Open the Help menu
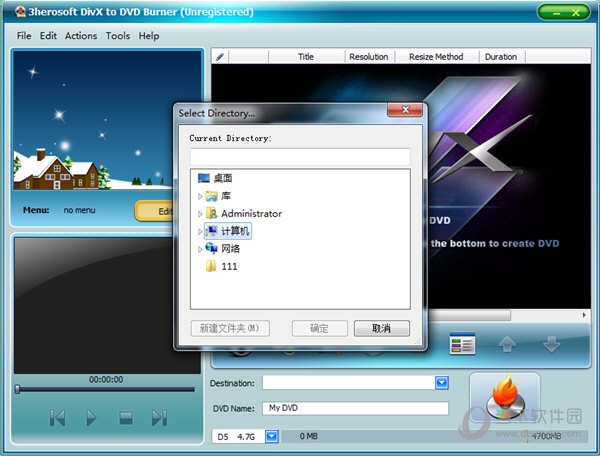 point(149,36)
